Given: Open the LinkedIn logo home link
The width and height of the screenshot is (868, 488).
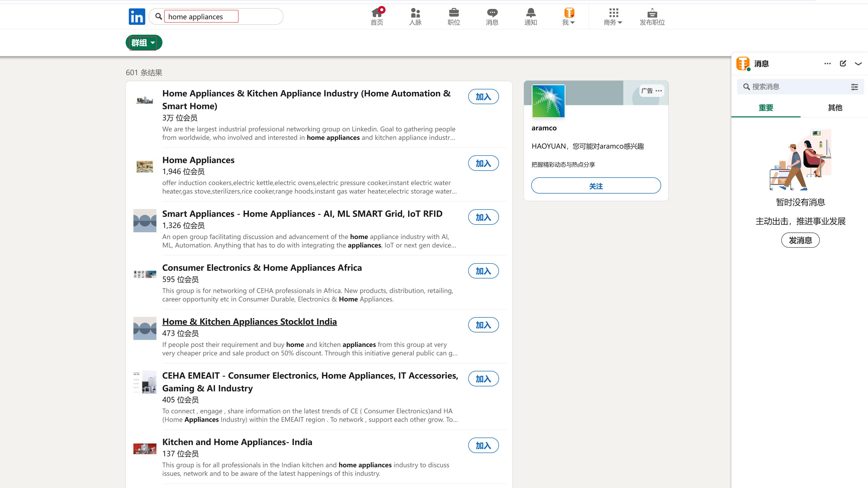Looking at the screenshot, I should click(x=137, y=16).
